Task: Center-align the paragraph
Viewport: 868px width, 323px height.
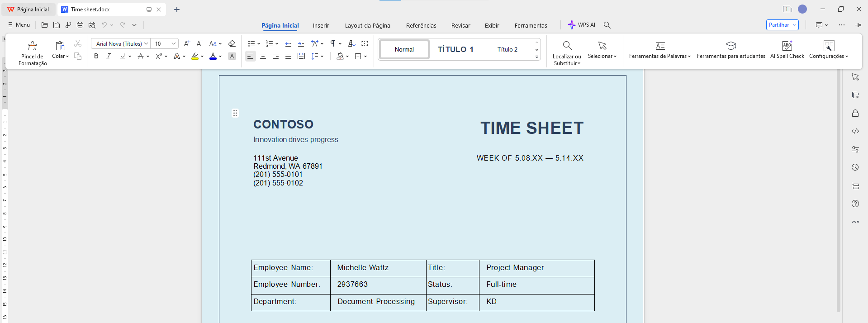Action: (263, 56)
